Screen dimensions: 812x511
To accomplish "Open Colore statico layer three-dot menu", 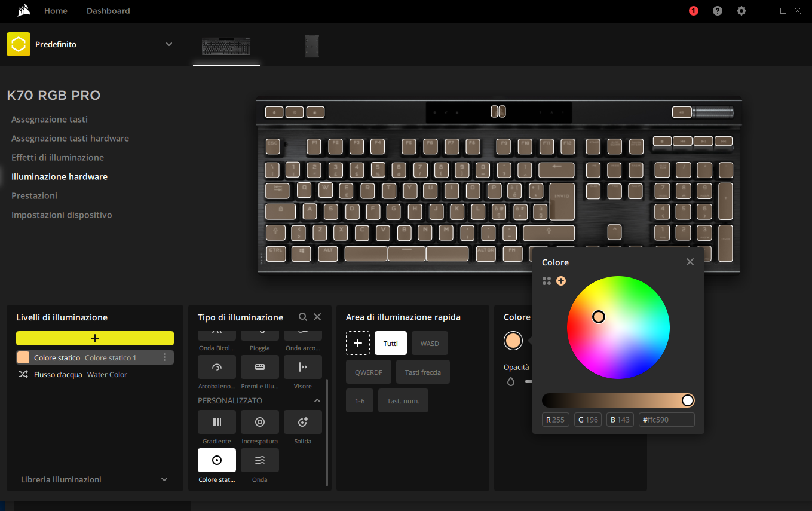I will pyautogui.click(x=165, y=357).
